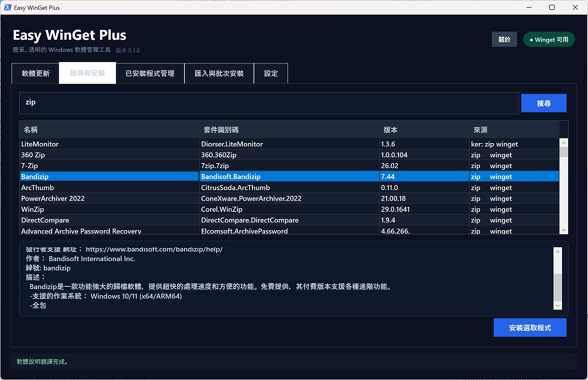Click the Bandisoft.Bandizip package ID
The height and width of the screenshot is (380, 588).
[230, 177]
